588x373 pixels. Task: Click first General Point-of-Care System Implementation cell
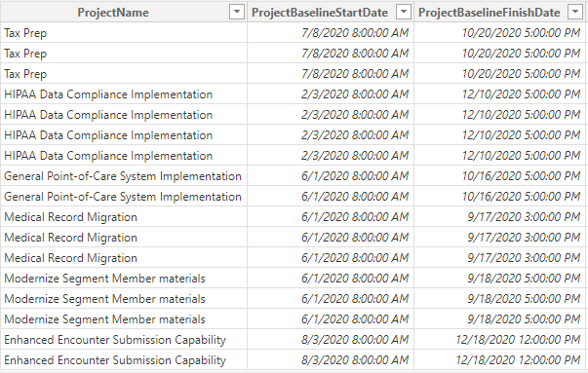pos(123,176)
